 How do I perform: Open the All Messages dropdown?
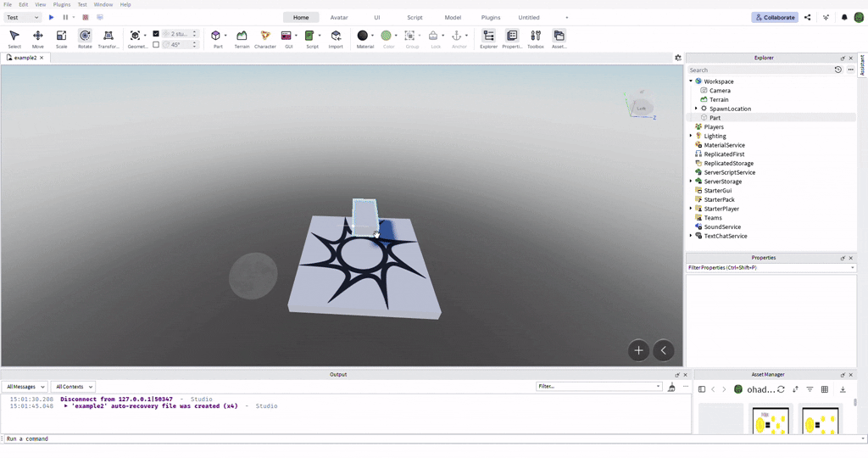(x=25, y=387)
